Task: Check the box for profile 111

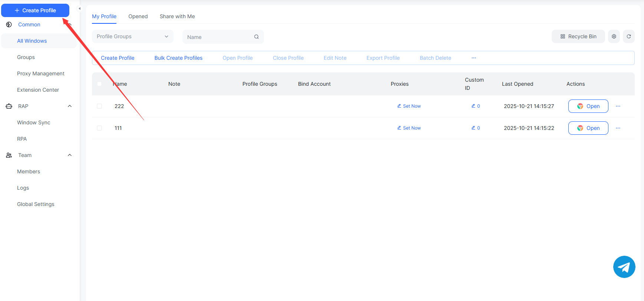Action: tap(99, 128)
